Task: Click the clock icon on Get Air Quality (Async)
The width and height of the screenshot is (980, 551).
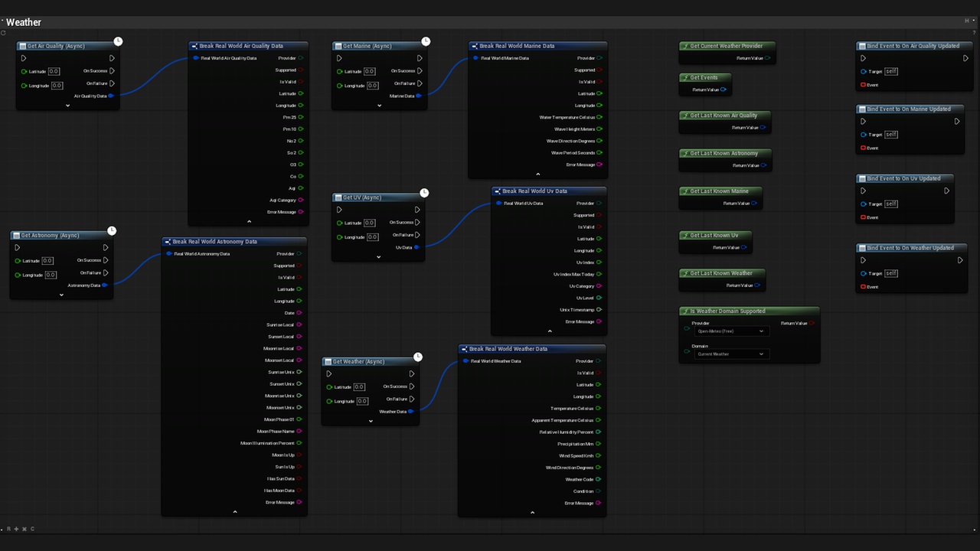Action: tap(118, 41)
